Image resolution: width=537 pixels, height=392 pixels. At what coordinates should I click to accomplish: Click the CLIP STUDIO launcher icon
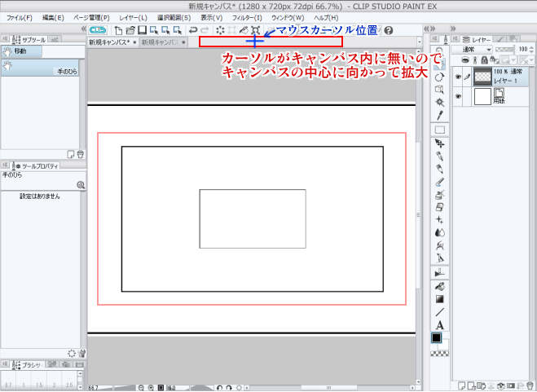point(96,30)
